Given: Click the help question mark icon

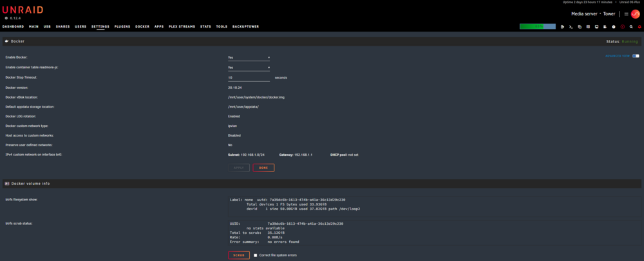Looking at the screenshot, I should [x=614, y=26].
